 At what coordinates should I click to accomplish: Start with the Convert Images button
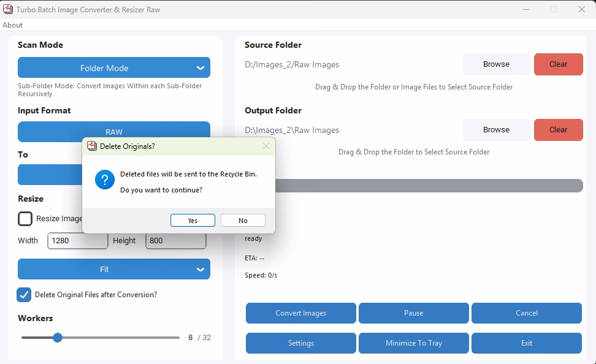tap(300, 313)
